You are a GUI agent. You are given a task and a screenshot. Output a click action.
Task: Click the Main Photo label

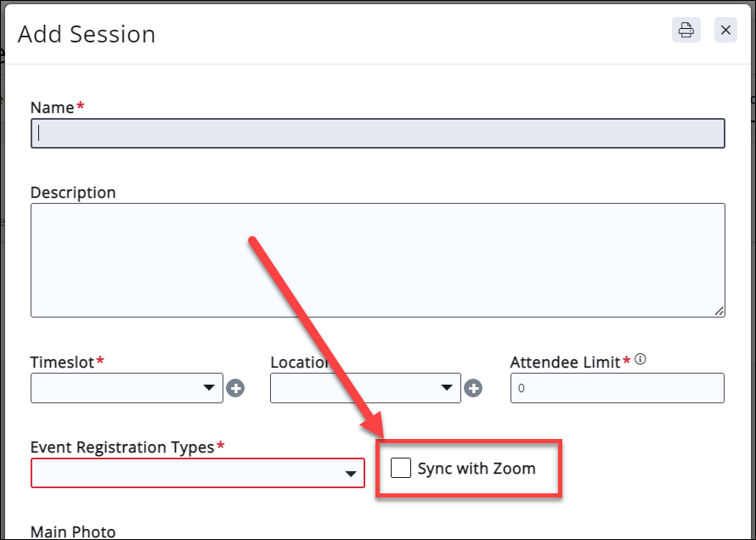[x=73, y=532]
